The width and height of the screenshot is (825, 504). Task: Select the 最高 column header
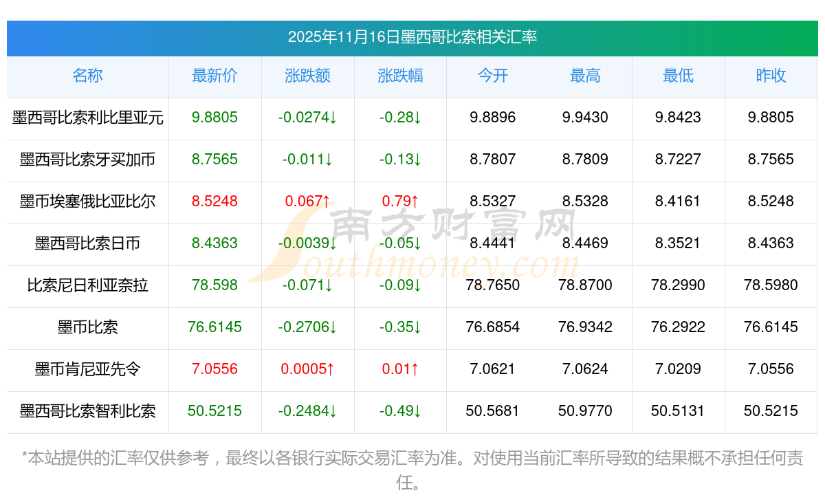point(586,76)
